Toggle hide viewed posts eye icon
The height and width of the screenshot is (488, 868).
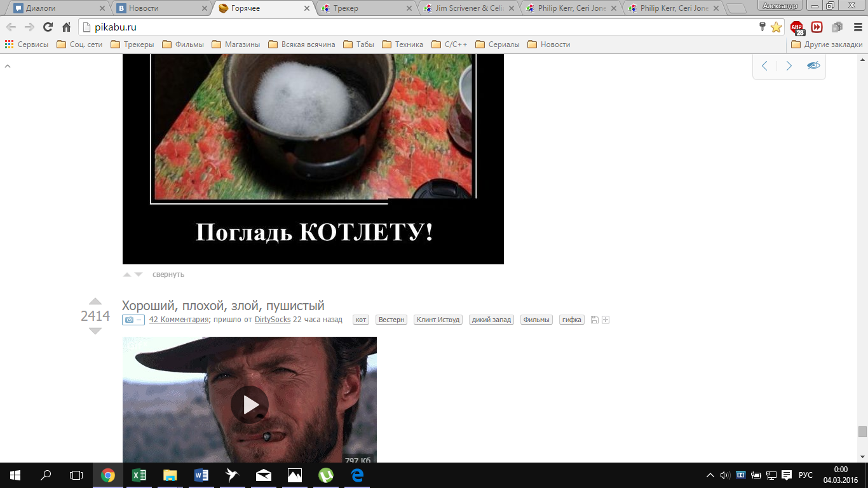(x=813, y=65)
